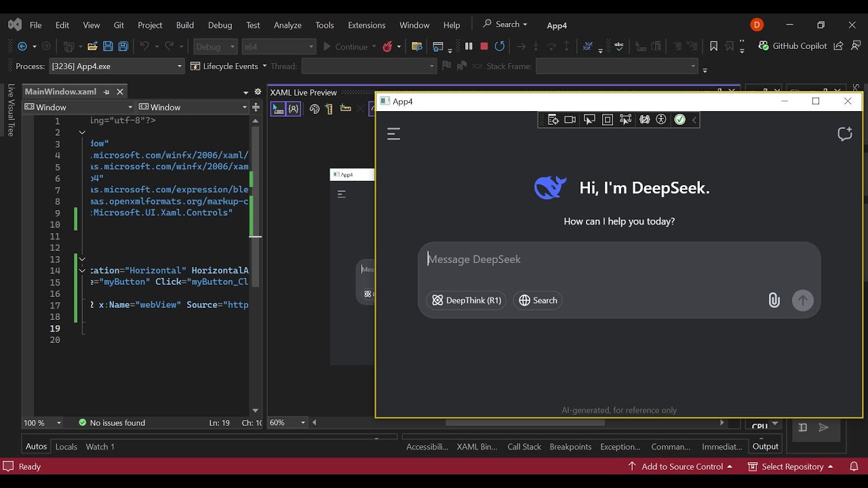Select the Output tab
Image resolution: width=868 pixels, height=488 pixels.
point(766,447)
